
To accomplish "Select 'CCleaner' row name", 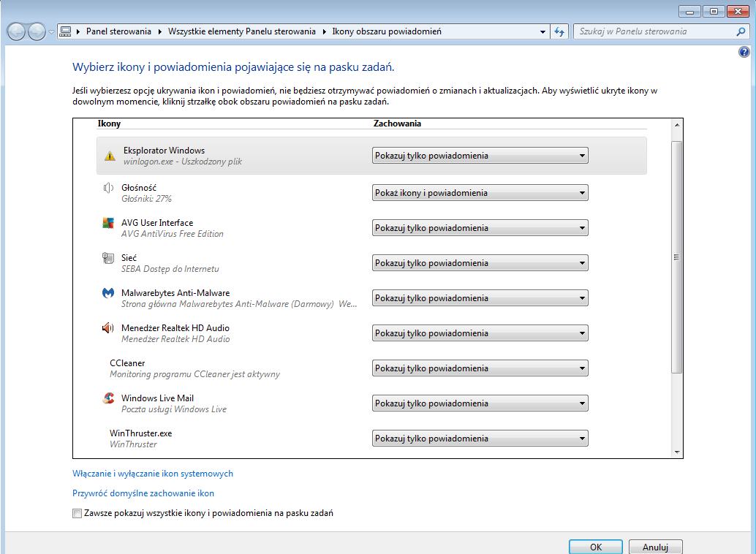I will click(x=127, y=363).
